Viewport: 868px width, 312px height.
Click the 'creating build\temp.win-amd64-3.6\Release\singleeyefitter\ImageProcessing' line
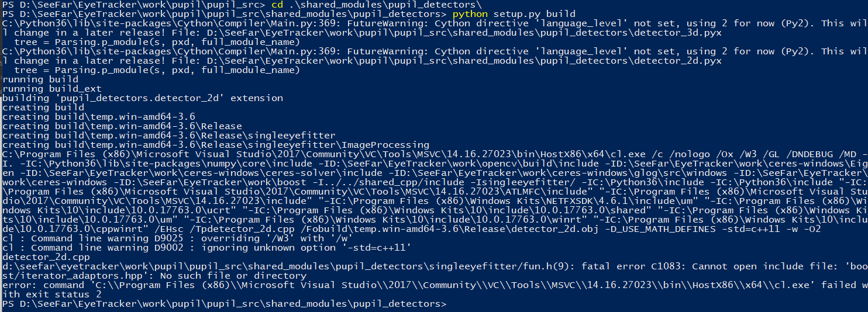(216, 145)
